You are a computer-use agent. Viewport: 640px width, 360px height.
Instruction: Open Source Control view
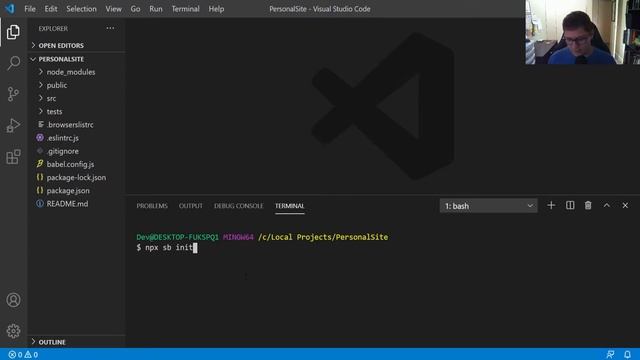pyautogui.click(x=13, y=94)
